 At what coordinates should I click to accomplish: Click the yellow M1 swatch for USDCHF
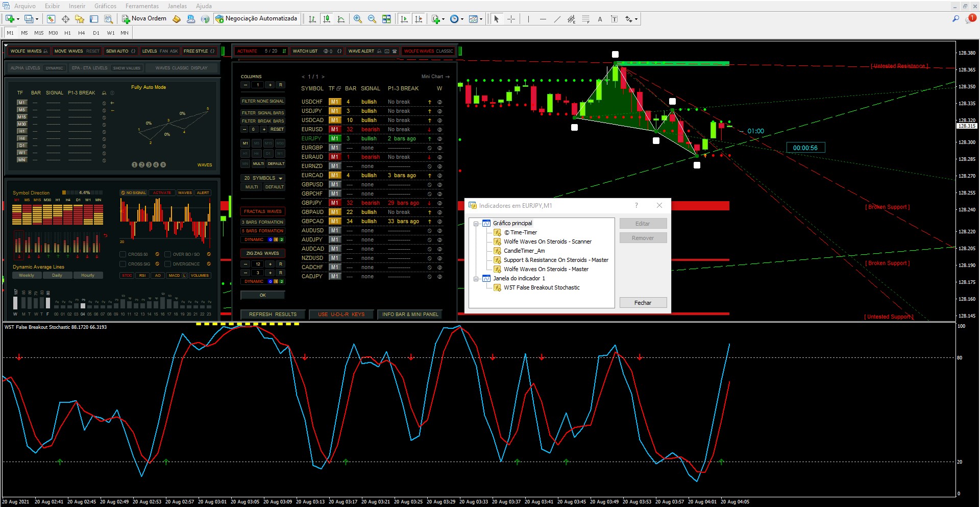click(335, 102)
